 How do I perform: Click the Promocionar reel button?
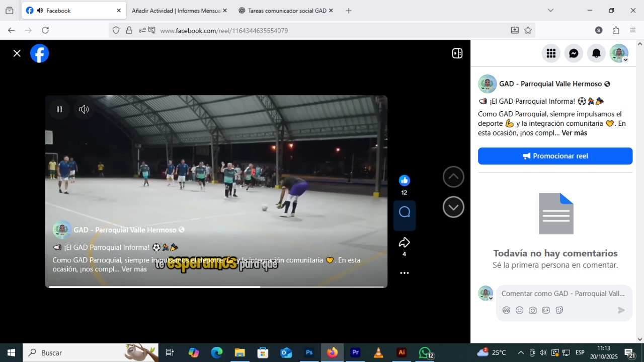click(x=555, y=156)
